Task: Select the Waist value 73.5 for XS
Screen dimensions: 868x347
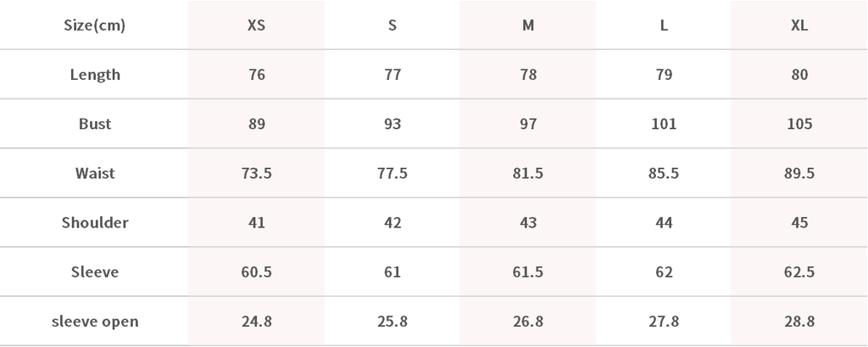Action: click(x=256, y=173)
